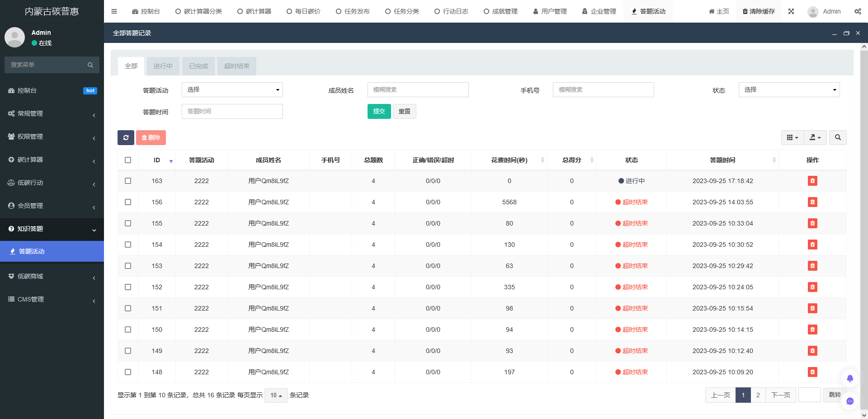
Task: Open the chat bubble floating icon
Action: pos(850,401)
